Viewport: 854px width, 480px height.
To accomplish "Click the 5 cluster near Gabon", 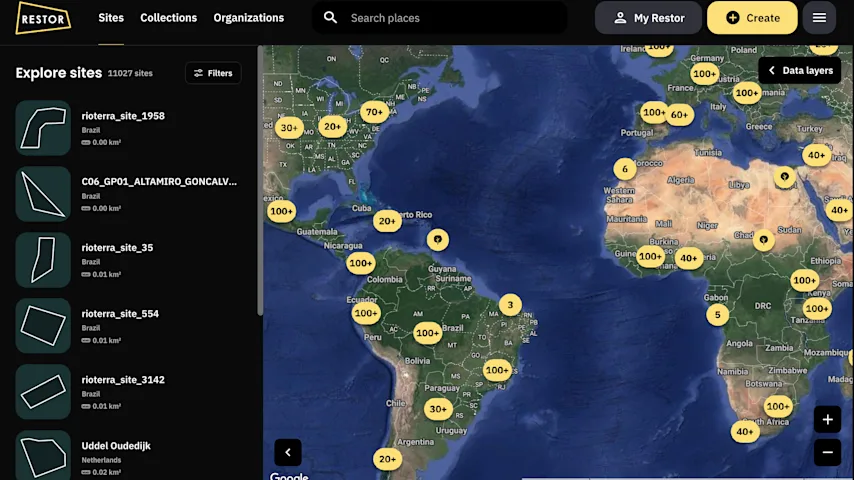I will pyautogui.click(x=717, y=314).
